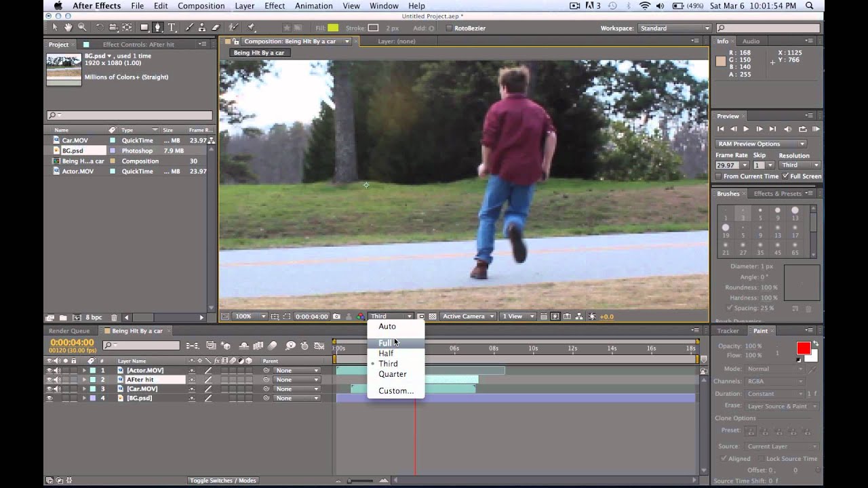The width and height of the screenshot is (868, 488).
Task: Select the Zoom magnifier tool
Action: [x=81, y=28]
